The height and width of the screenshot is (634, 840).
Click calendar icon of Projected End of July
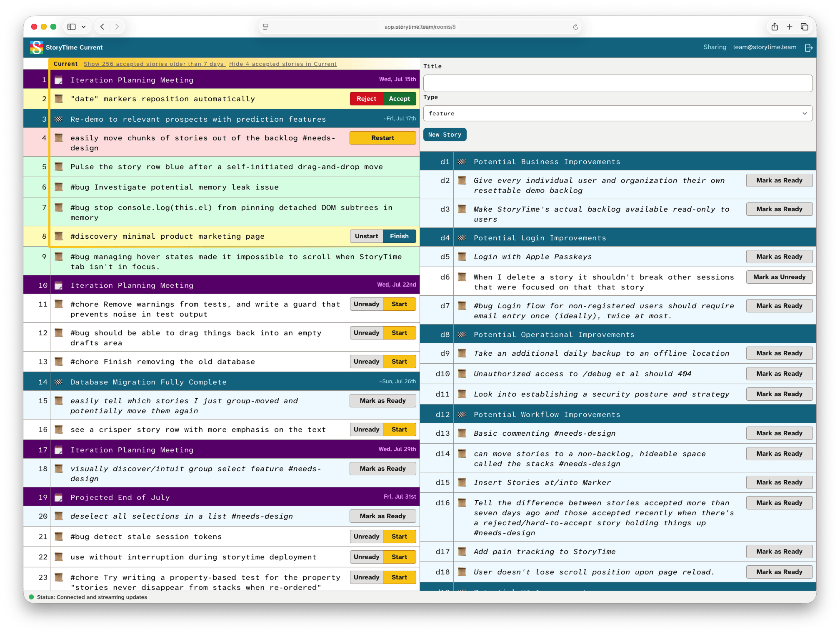click(59, 497)
